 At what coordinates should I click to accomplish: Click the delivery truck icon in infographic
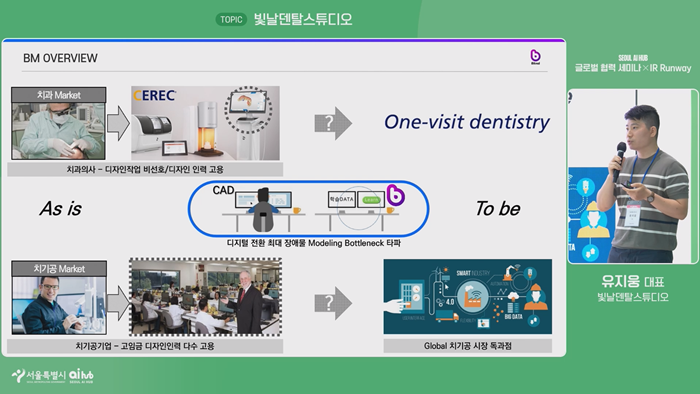446,316
